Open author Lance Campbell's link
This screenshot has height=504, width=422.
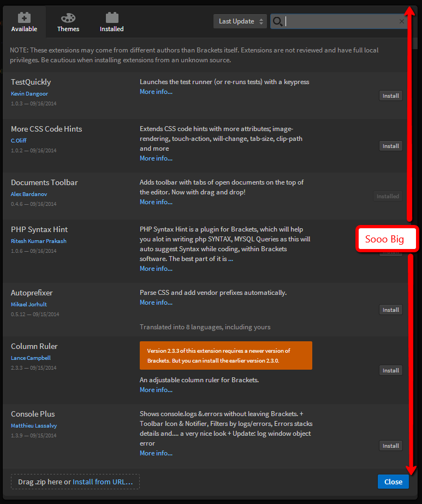[x=31, y=358]
